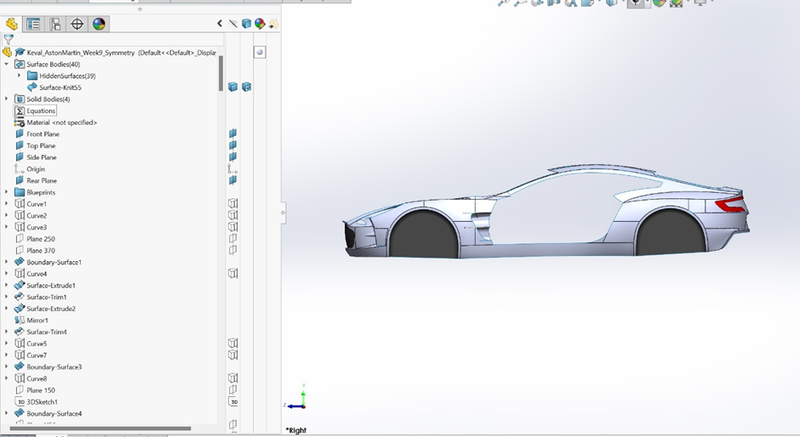Select Material <not specified>
800x437 pixels.
(x=62, y=122)
